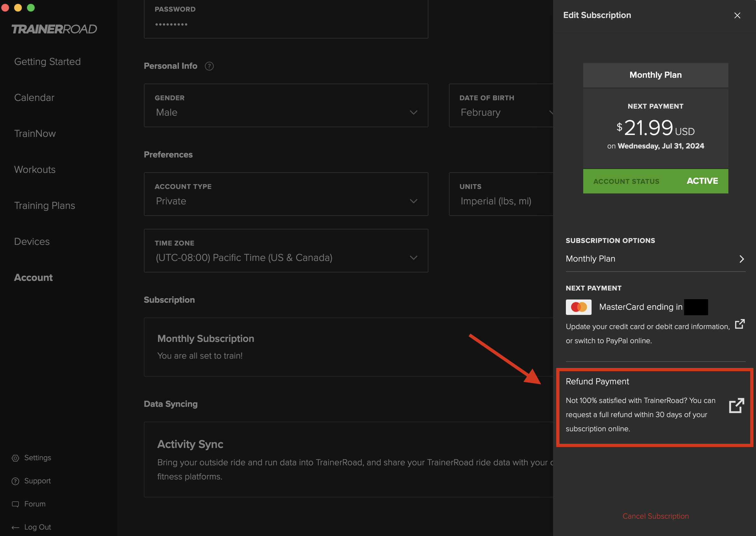Screen dimensions: 756x536
Task: Click the 'Preferences' section heading
Action: click(x=168, y=155)
